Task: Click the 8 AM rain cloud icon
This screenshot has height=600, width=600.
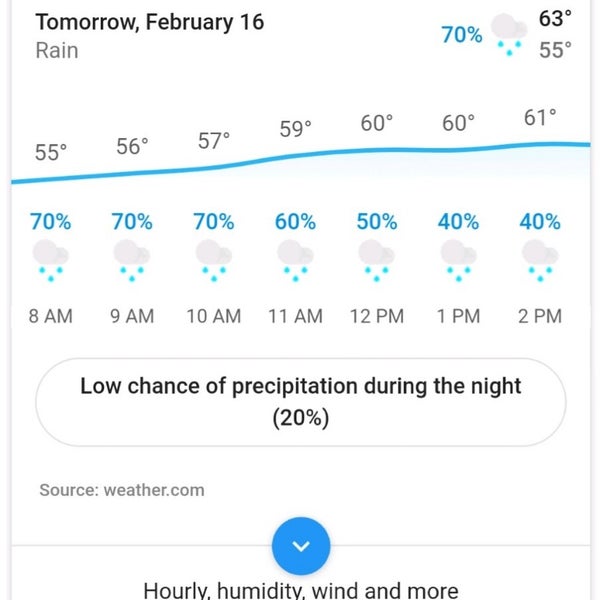Action: click(x=51, y=257)
